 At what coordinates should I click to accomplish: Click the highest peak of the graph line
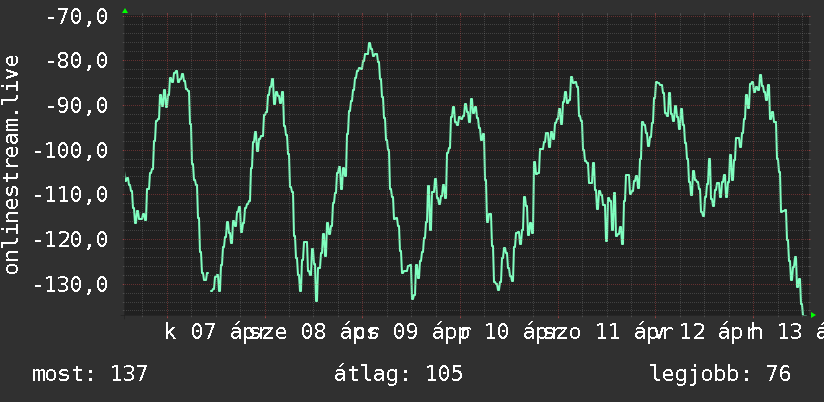(x=370, y=44)
